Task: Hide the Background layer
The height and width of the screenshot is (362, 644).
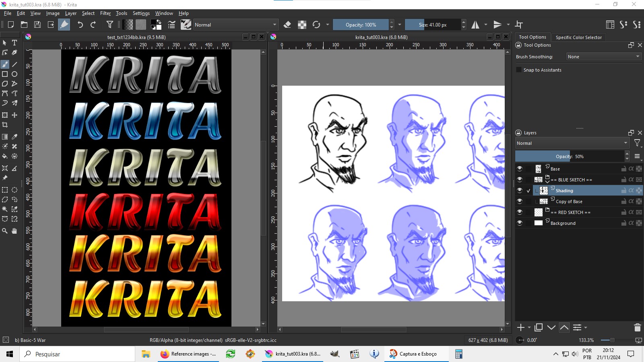Action: [x=520, y=223]
